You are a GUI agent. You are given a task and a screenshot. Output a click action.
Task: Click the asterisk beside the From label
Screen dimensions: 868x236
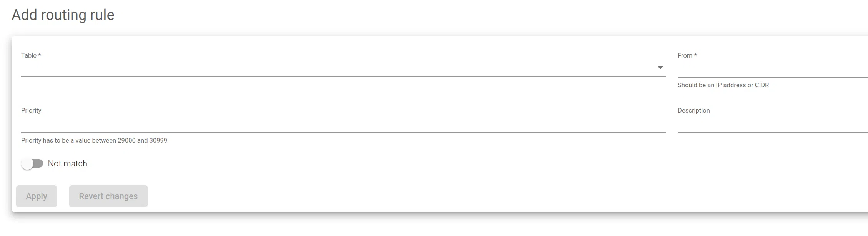click(x=695, y=55)
